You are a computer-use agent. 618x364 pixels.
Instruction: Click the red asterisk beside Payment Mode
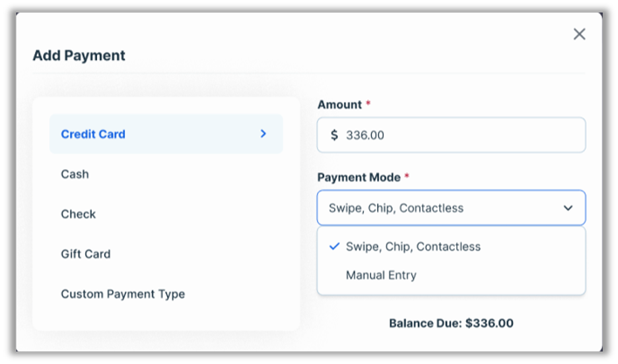coord(407,177)
